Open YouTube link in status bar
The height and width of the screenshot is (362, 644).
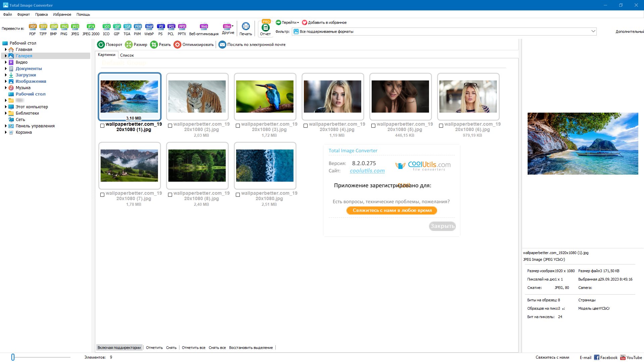[x=631, y=358]
